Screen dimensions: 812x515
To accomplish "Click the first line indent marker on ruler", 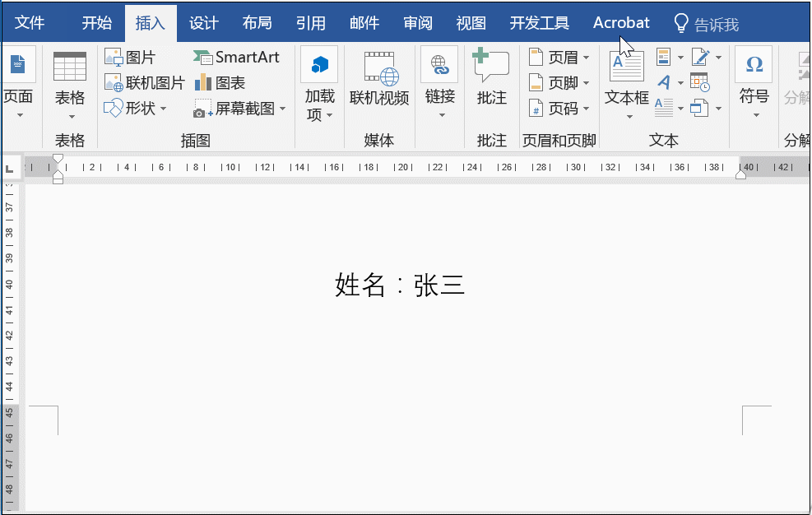I will click(58, 159).
